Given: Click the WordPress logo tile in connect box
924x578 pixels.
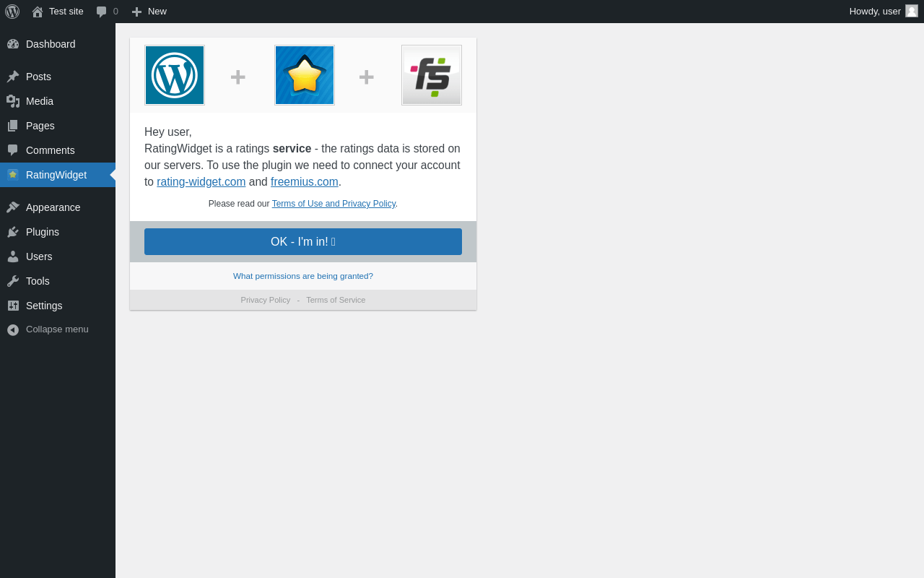Looking at the screenshot, I should [x=175, y=75].
